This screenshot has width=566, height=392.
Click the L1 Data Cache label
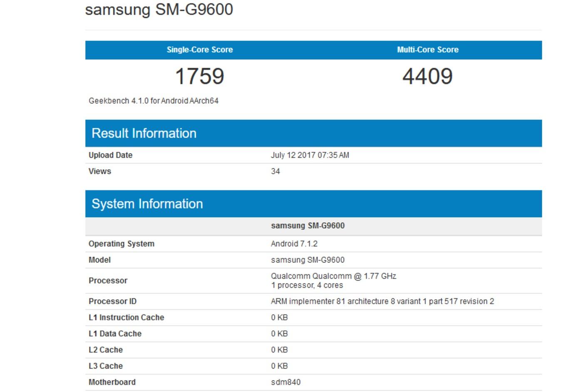[115, 334]
